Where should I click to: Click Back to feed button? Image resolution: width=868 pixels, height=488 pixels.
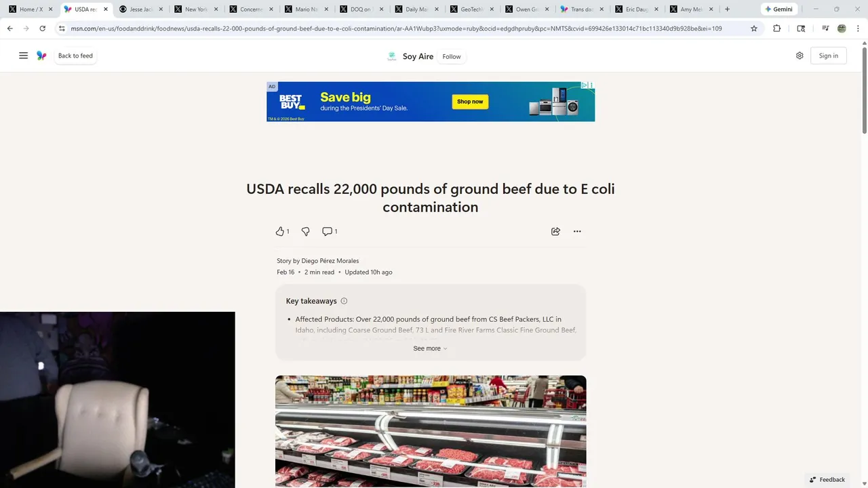[x=75, y=56]
